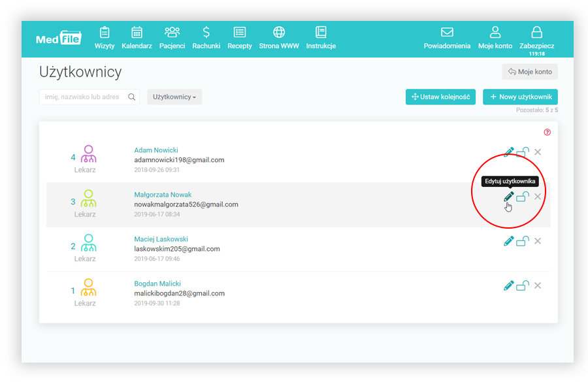This screenshot has width=588, height=392.
Task: Focus the name or address search field
Action: [x=82, y=97]
